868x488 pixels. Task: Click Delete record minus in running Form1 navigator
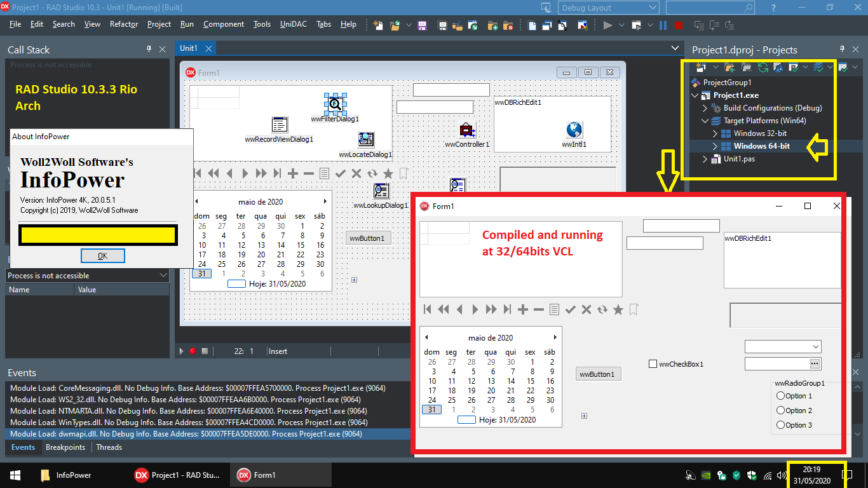pyautogui.click(x=539, y=309)
